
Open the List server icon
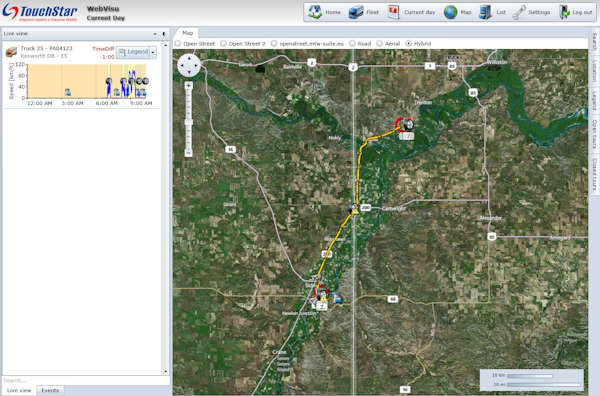(x=485, y=12)
